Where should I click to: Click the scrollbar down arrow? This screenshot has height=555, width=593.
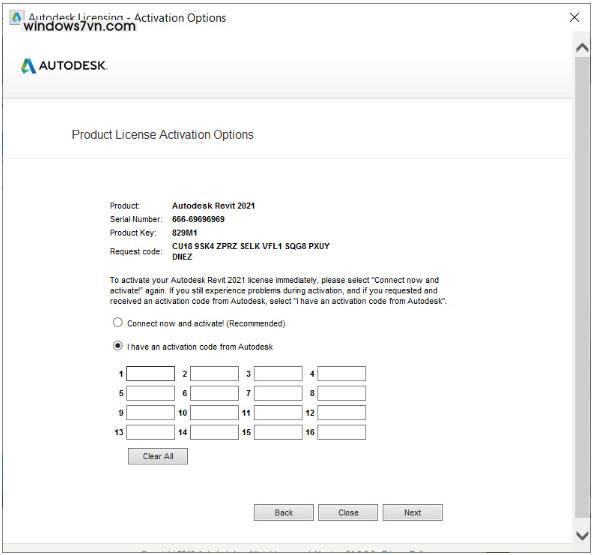click(582, 535)
